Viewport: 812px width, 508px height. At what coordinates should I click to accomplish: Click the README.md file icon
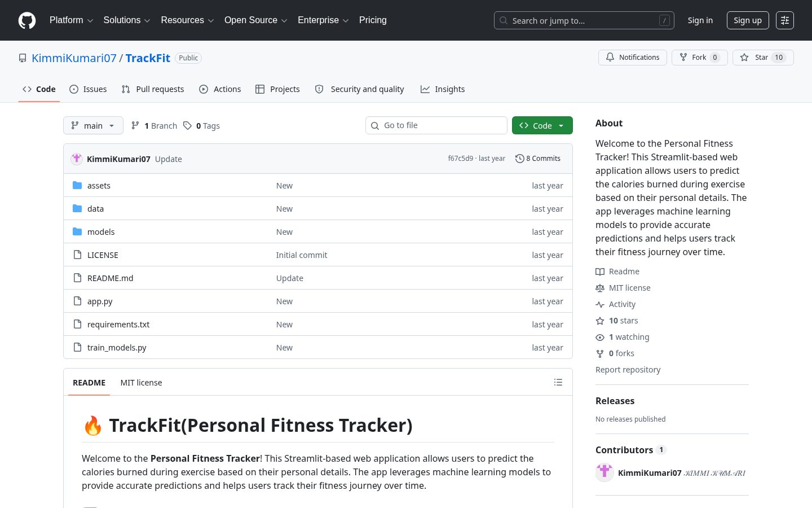coord(77,278)
